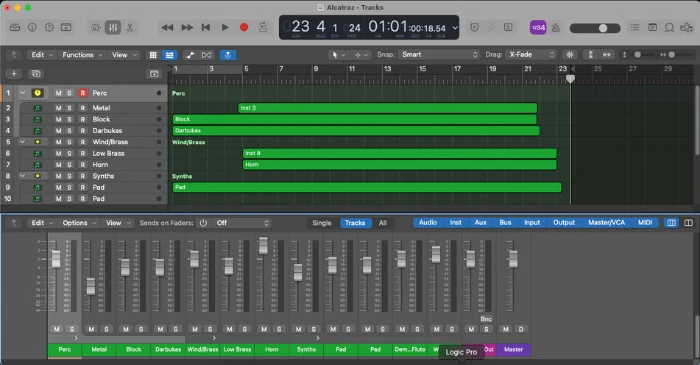Show automation button in Tracks menu bar

191,55
